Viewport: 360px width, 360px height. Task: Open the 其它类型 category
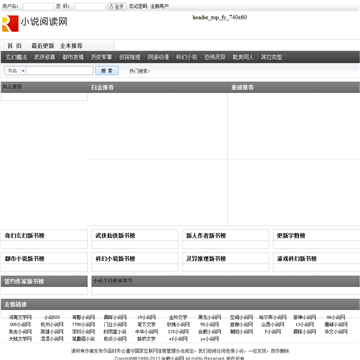click(x=272, y=57)
